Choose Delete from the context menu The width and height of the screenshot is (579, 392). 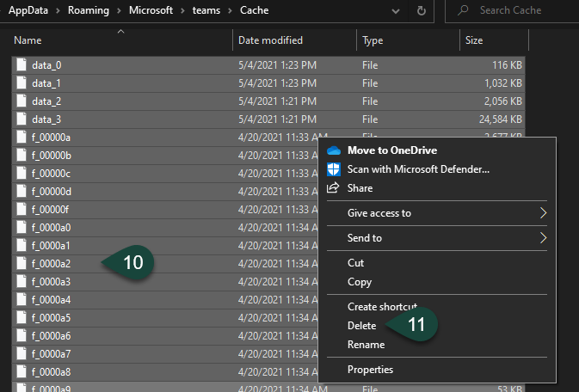click(x=362, y=326)
